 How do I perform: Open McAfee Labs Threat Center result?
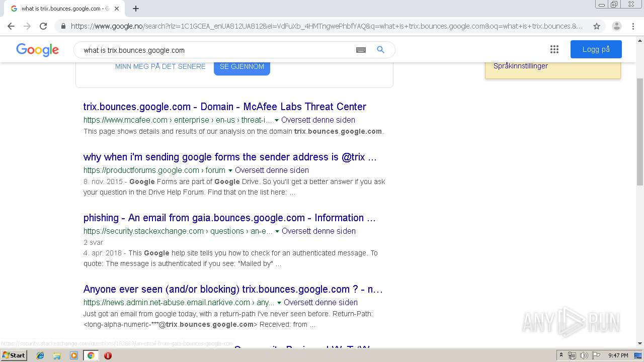click(x=225, y=107)
